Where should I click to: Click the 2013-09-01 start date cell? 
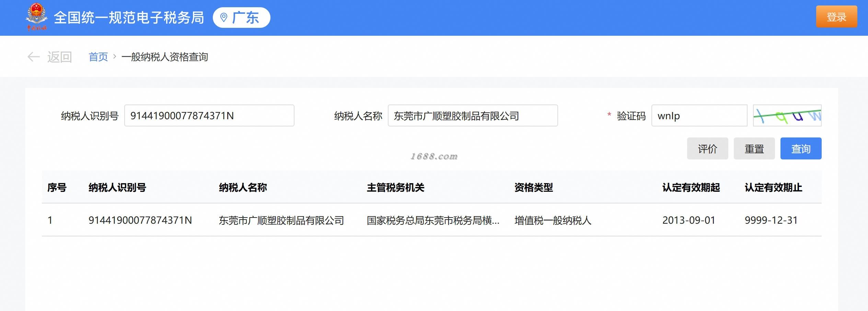[689, 220]
